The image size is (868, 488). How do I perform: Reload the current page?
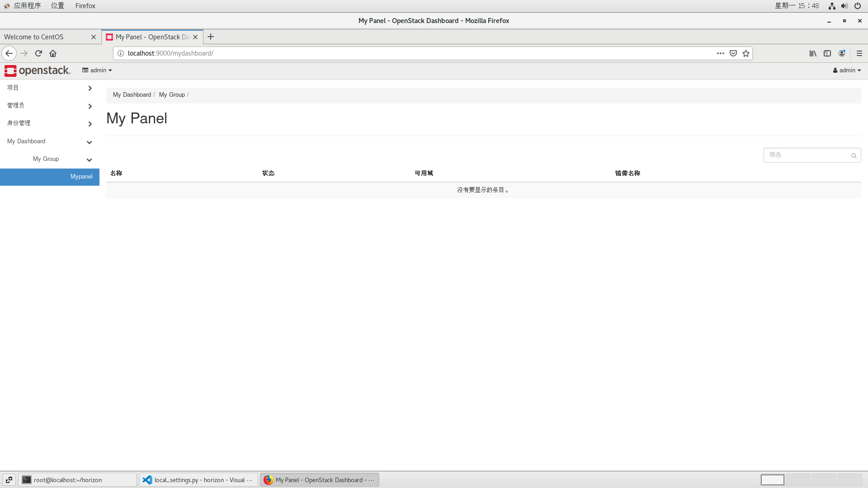click(x=38, y=53)
